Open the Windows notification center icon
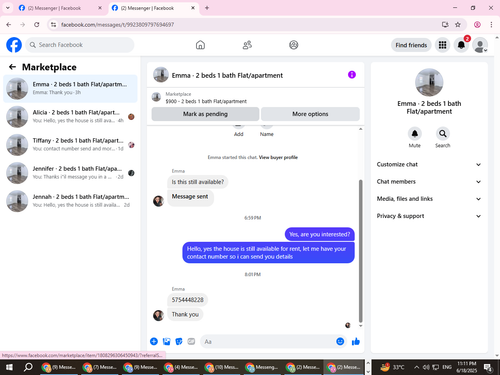The height and width of the screenshot is (375, 500). tap(488, 367)
